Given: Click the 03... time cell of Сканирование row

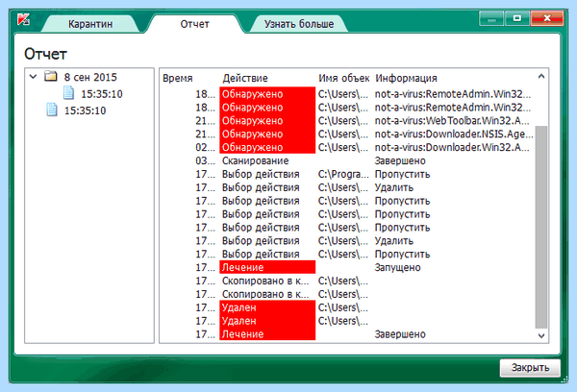Looking at the screenshot, I should click(x=206, y=160).
